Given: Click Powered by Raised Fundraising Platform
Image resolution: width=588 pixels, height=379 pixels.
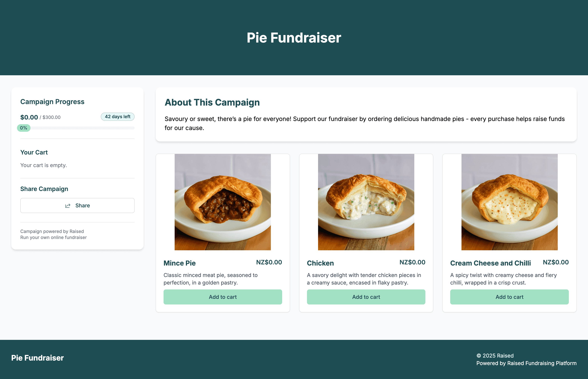Looking at the screenshot, I should click(x=526, y=363).
